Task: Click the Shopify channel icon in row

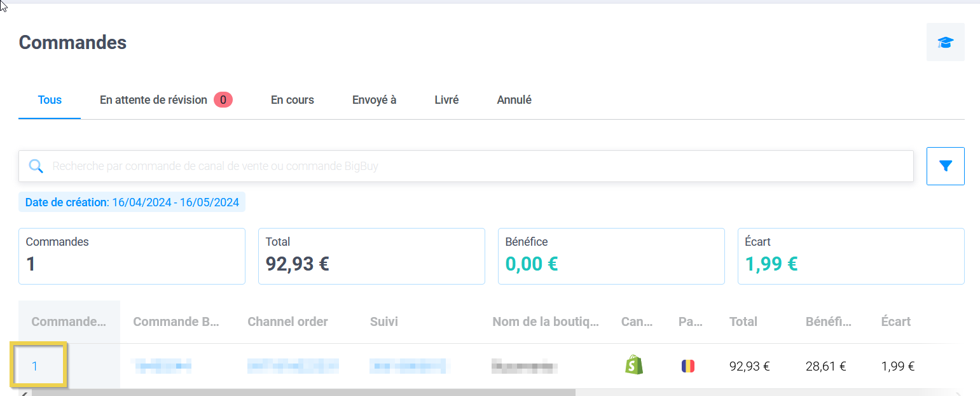Action: tap(633, 365)
